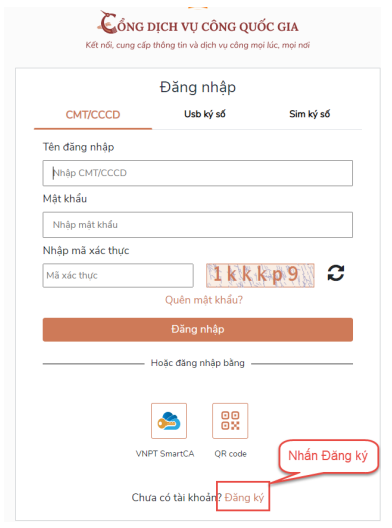Focus the Nhập mật khẩu password field
Viewport: 392px width, 528px height.
(x=198, y=225)
